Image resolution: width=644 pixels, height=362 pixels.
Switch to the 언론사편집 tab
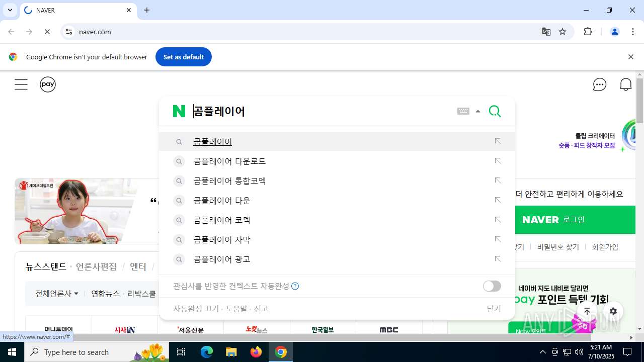(96, 267)
